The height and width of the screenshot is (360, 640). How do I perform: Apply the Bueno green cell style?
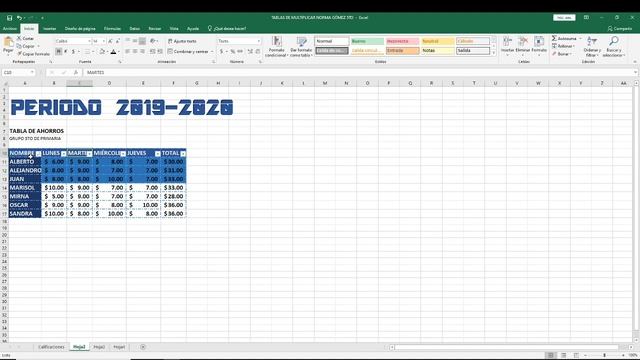click(x=367, y=41)
